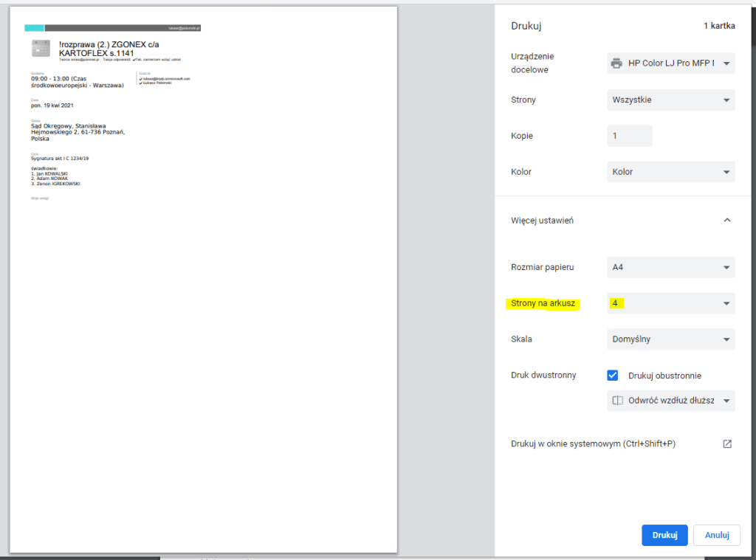Viewport: 756px width, 560px height.
Task: Select Drukuj w oknie systemowym text link
Action: (593, 444)
